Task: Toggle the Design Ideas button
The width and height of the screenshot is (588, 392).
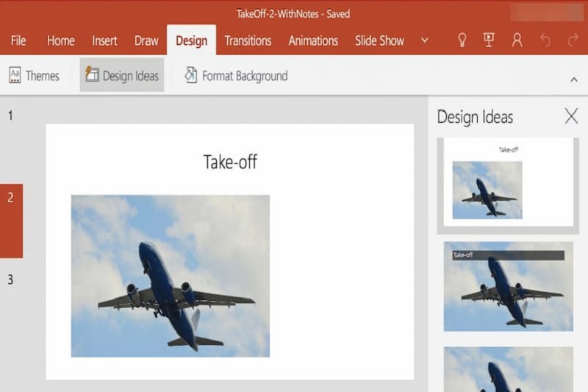Action: point(122,76)
